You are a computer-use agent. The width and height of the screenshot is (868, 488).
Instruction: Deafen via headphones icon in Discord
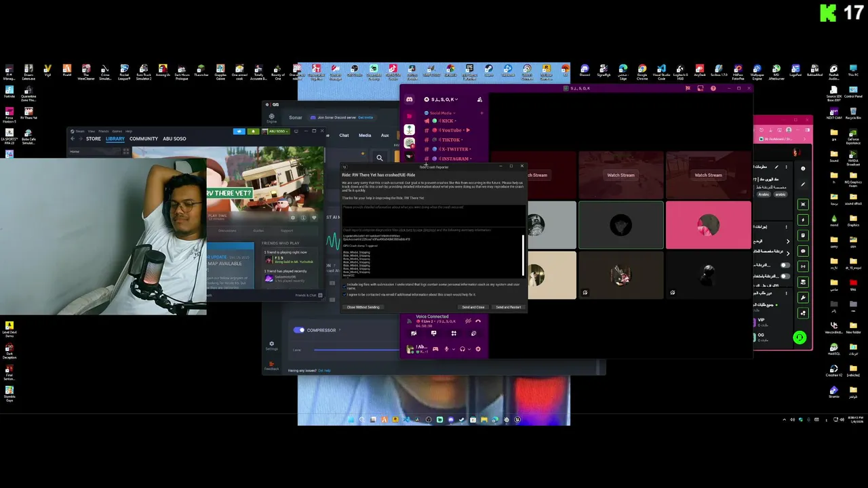tap(462, 349)
